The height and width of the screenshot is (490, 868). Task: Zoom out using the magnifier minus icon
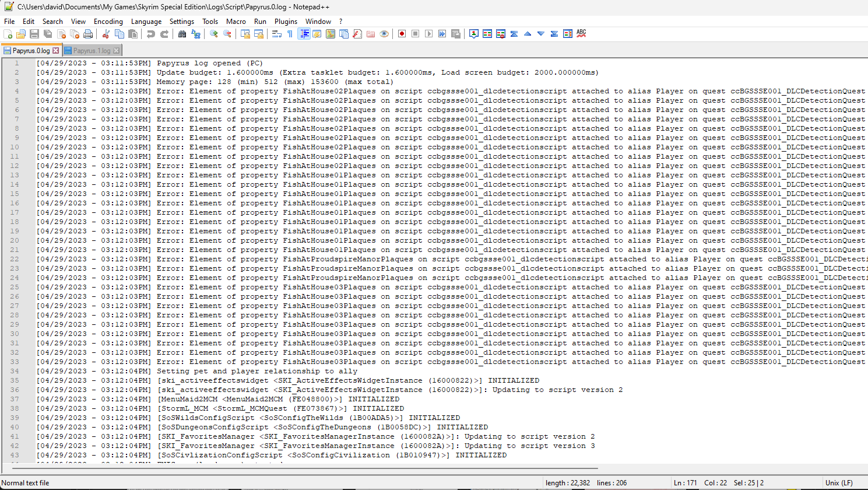[x=227, y=34]
